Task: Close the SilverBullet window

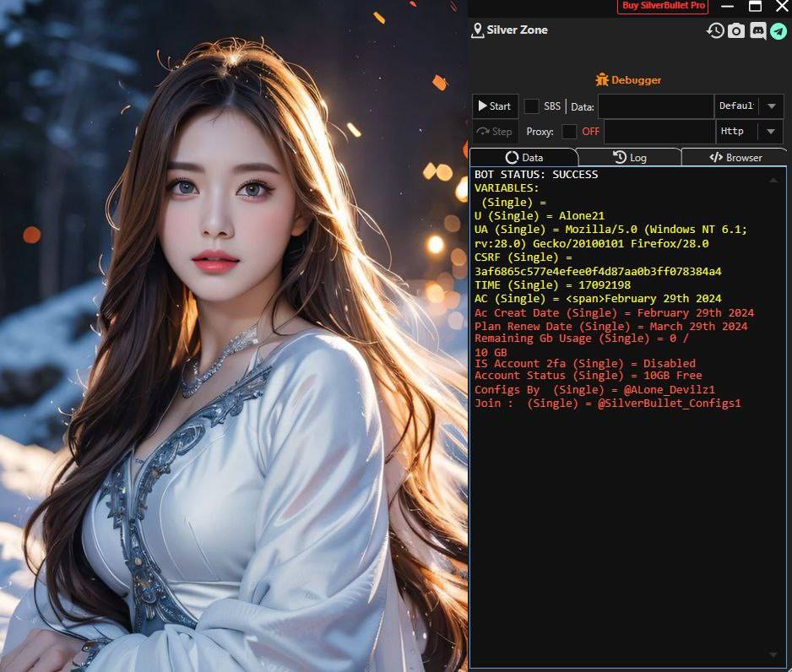Action: pos(782,6)
